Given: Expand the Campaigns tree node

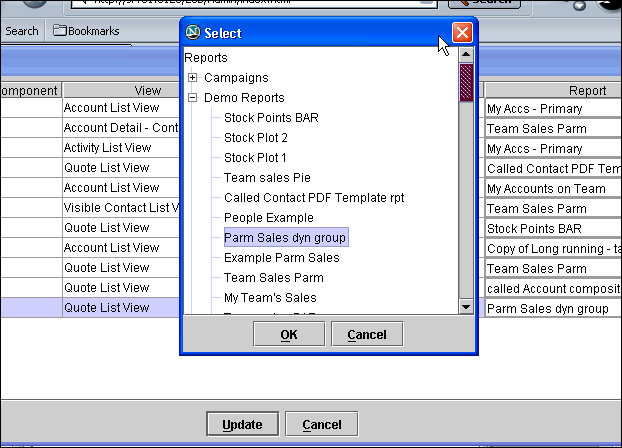Looking at the screenshot, I should click(193, 78).
